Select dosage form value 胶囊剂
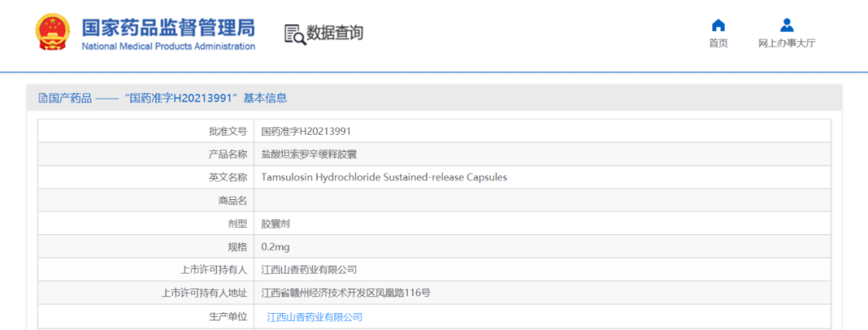The height and width of the screenshot is (330, 868). [276, 225]
